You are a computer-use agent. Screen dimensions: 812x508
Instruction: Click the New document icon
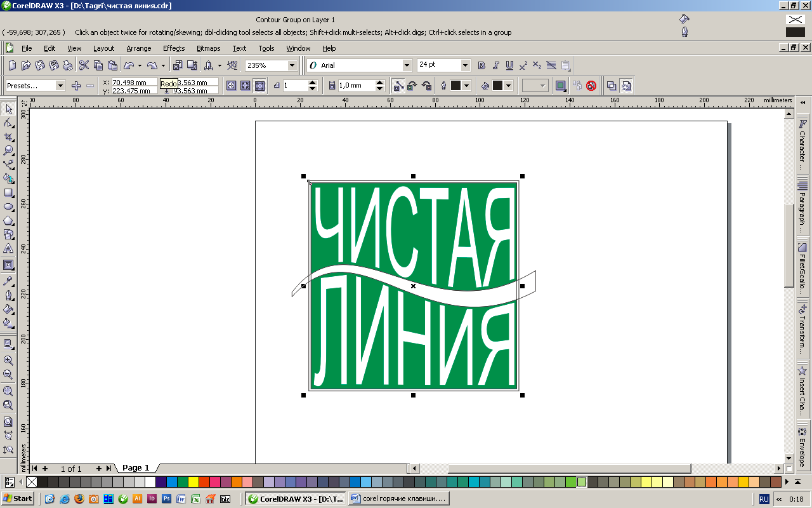tap(12, 65)
